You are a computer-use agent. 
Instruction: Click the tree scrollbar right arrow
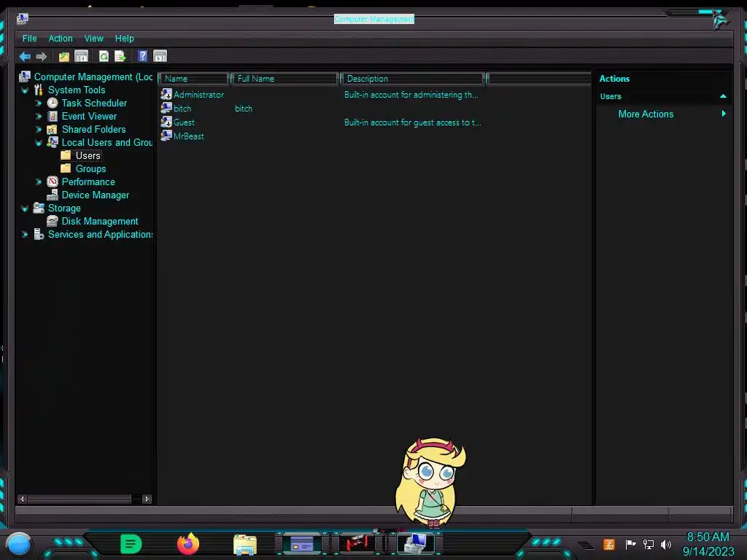[147, 499]
